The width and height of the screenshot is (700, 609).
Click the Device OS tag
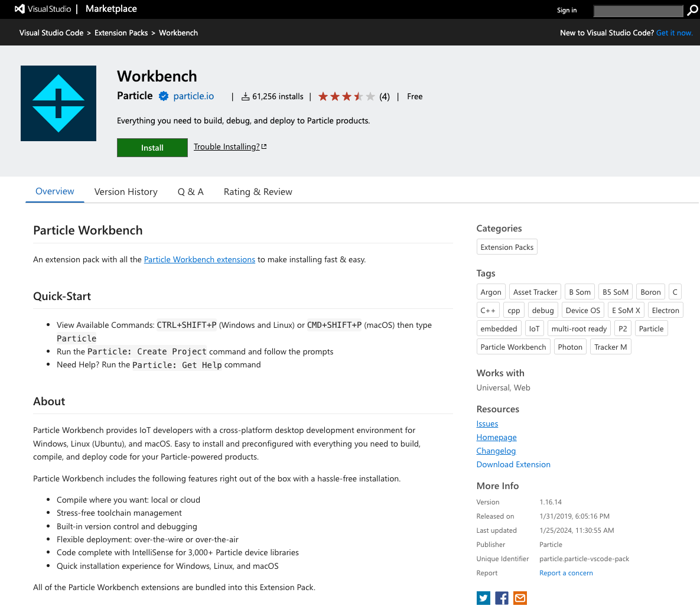click(x=582, y=310)
